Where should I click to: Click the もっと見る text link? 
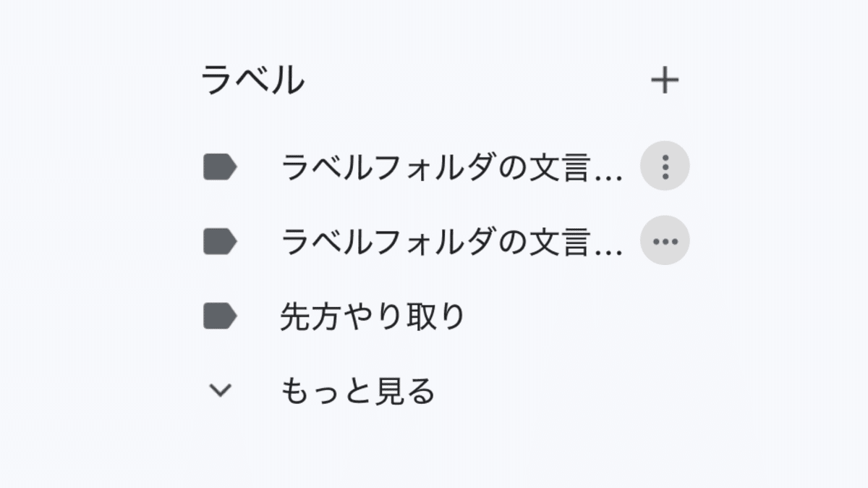357,391
